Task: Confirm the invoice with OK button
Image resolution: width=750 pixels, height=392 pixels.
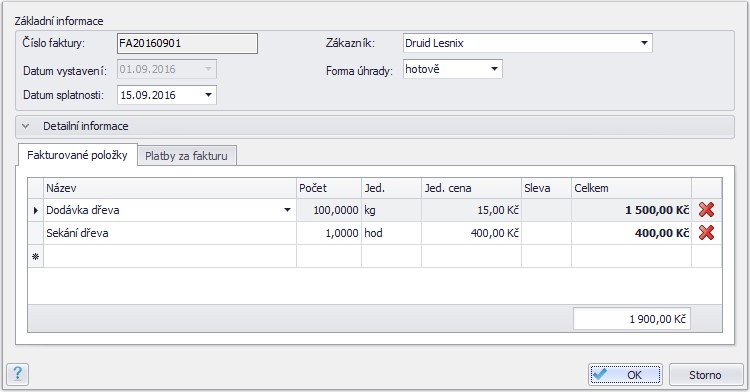Action: point(625,374)
